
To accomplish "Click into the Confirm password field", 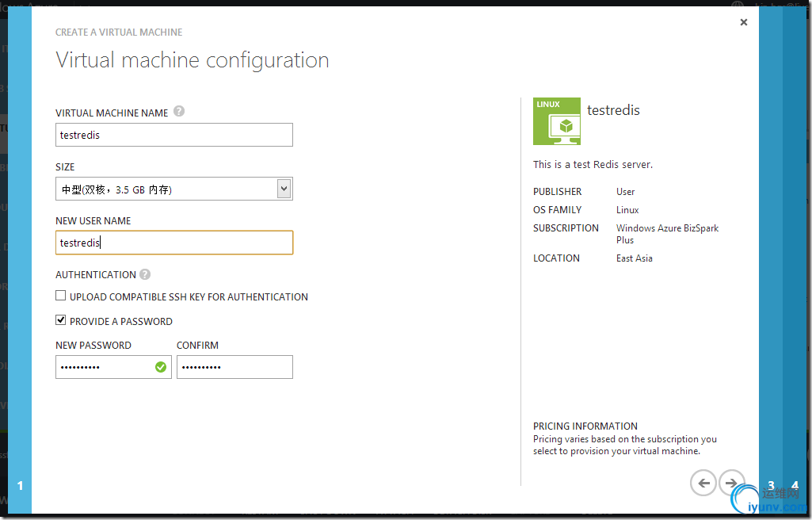I will coord(234,367).
